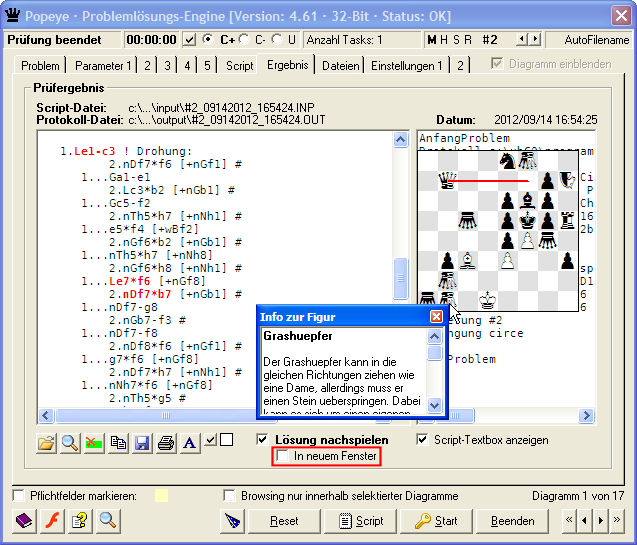
Task: Click the result list's vertical scrollbar thumb
Action: [401, 278]
